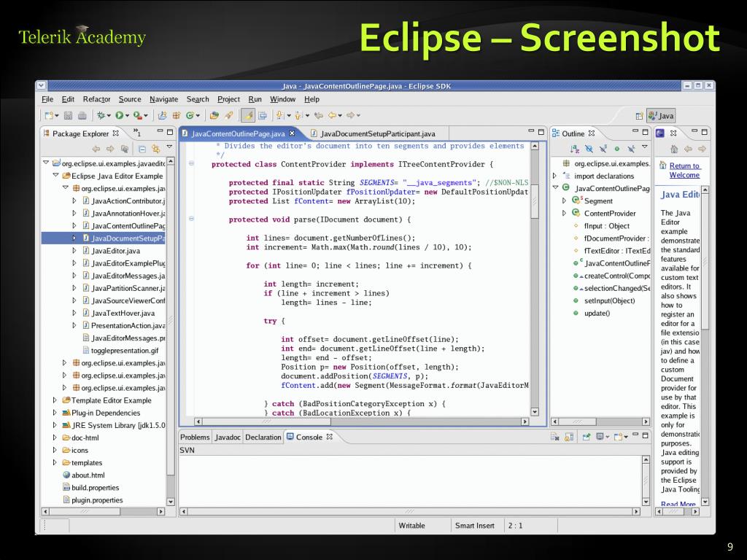Switch to the Problems tab
This screenshot has height=560, width=747.
pyautogui.click(x=195, y=437)
